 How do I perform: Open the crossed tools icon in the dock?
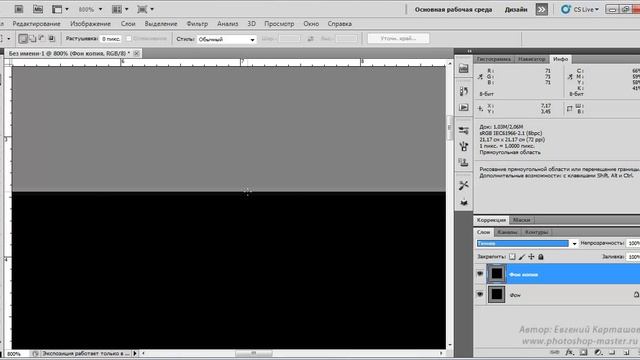click(x=463, y=185)
